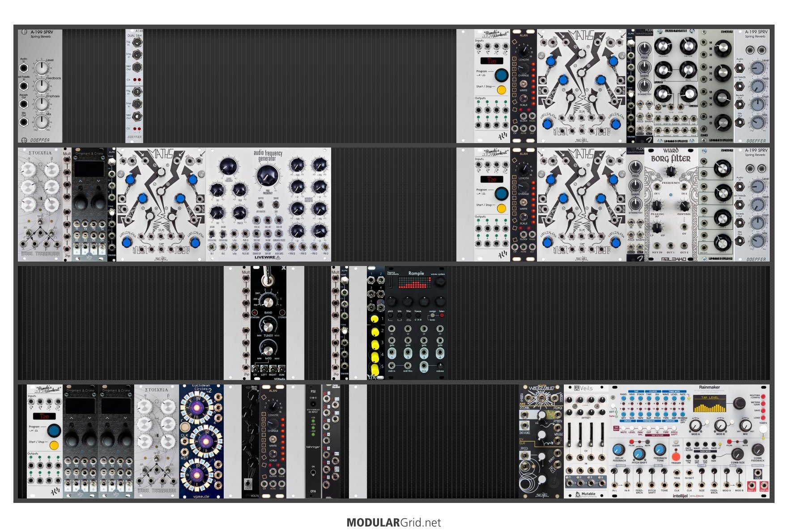Select the VCRadio antenna connector

[x=268, y=280]
